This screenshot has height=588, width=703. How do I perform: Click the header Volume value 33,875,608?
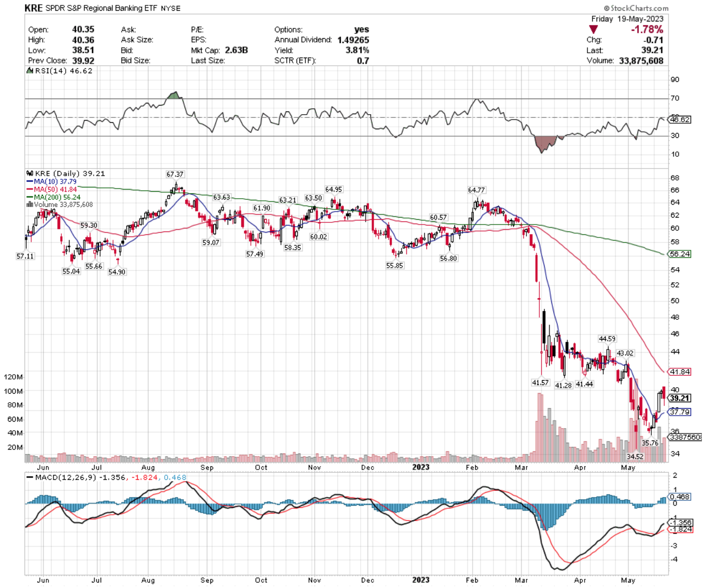(641, 61)
